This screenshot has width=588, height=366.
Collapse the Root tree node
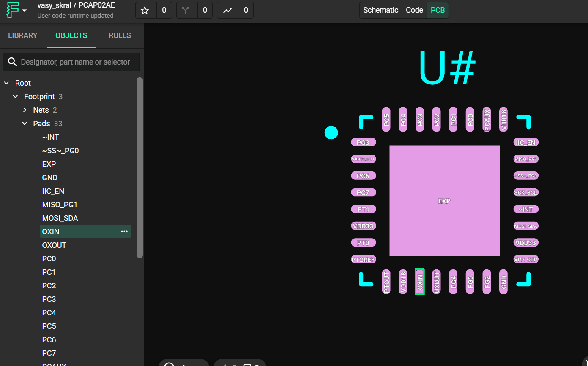click(x=6, y=83)
